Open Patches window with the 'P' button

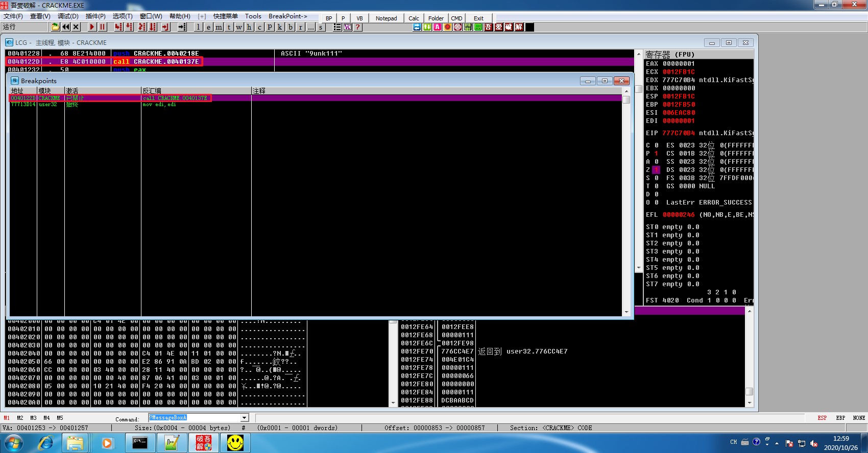coord(270,27)
